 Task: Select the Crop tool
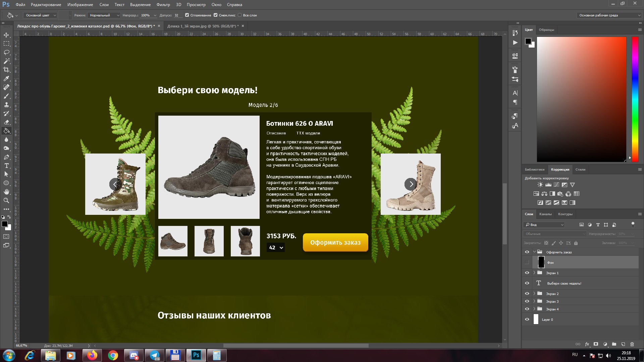coord(6,70)
